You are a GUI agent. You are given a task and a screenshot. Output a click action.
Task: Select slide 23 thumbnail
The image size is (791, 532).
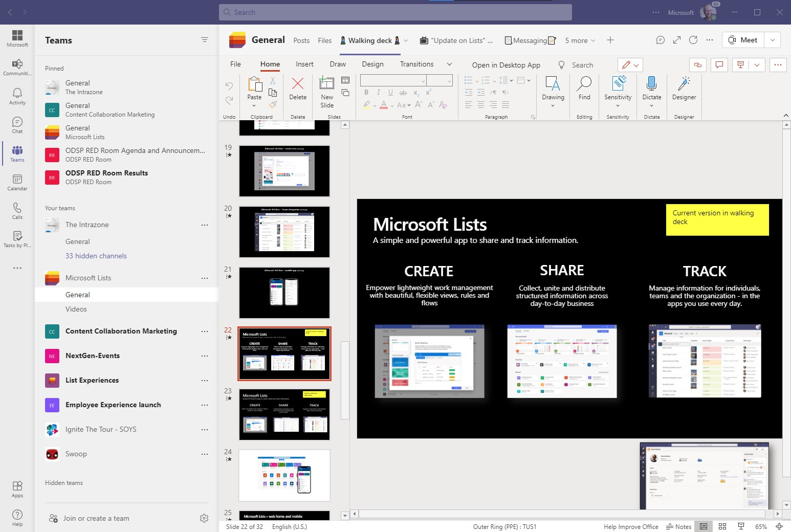pos(284,415)
